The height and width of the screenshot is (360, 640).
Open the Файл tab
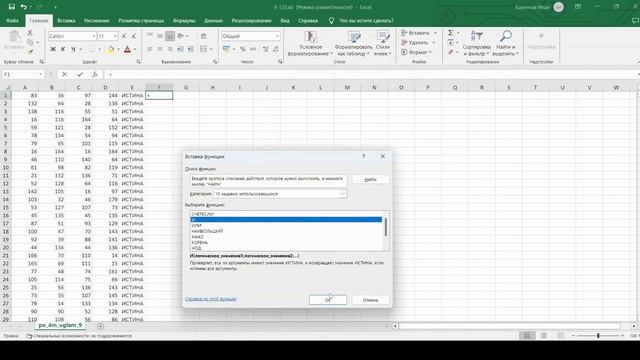pos(12,20)
